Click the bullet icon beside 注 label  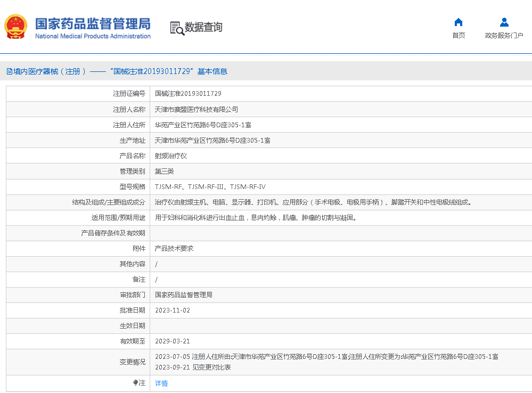pos(135,383)
